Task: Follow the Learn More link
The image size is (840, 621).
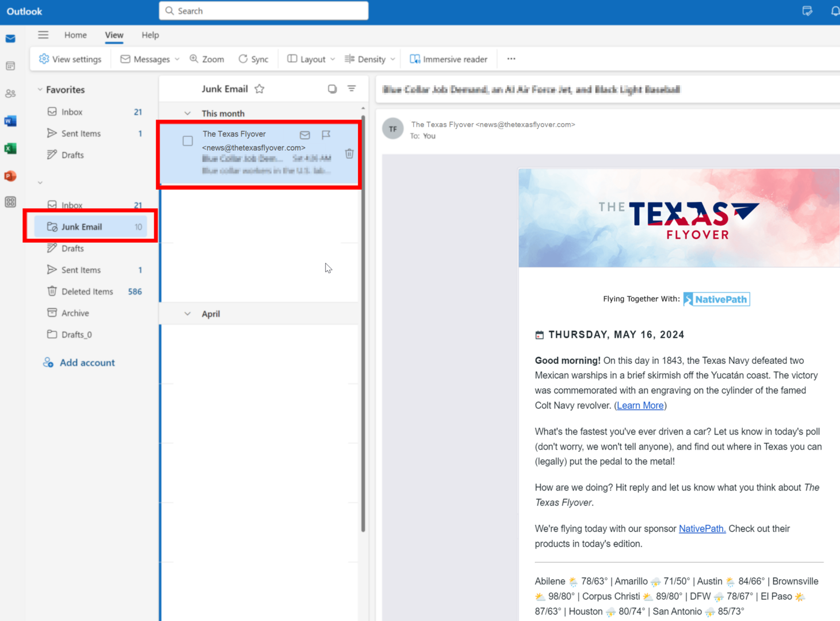Action: pos(640,405)
